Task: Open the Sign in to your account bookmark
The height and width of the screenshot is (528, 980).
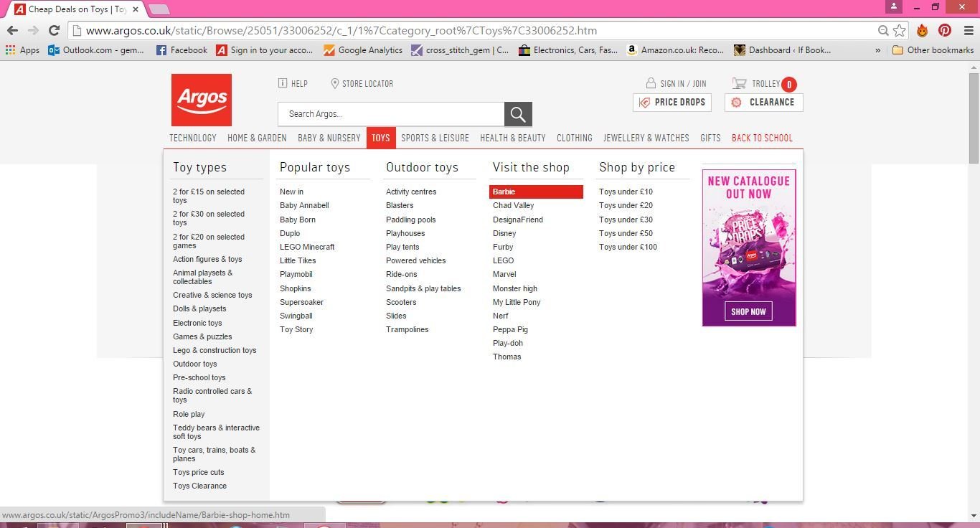Action: tap(265, 50)
